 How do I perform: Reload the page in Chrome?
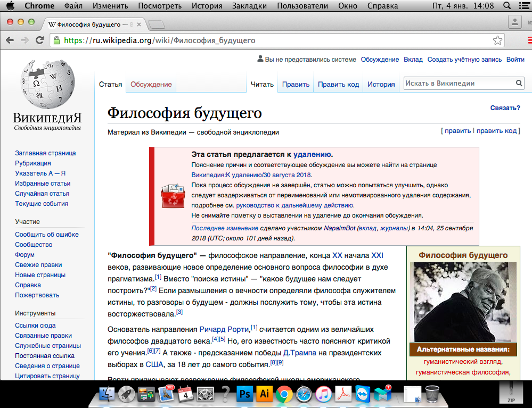click(x=40, y=40)
